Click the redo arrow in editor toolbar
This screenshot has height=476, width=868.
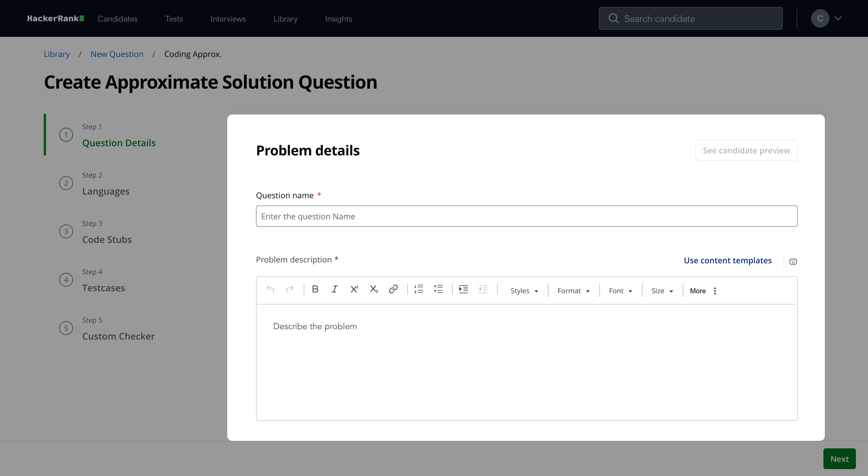click(290, 289)
